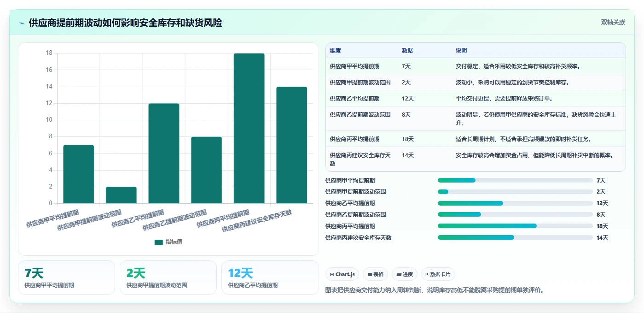Image resolution: width=644 pixels, height=313 pixels.
Task: Click the 2天 value in table
Action: (406, 83)
